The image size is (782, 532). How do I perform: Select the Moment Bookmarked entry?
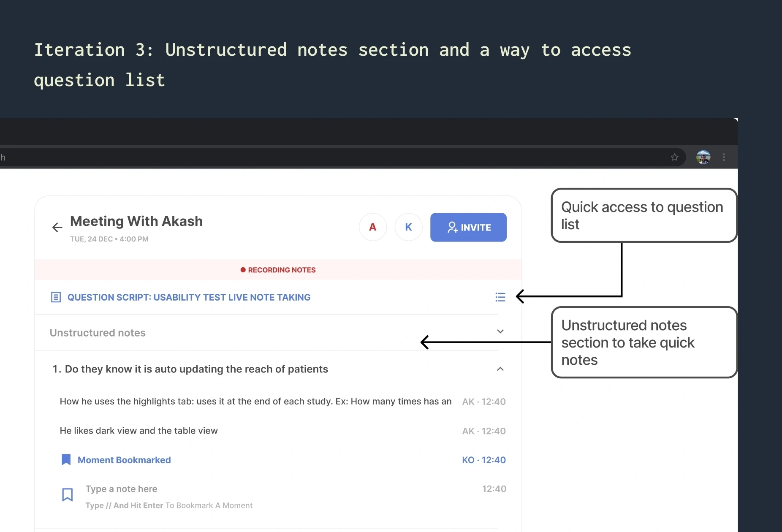(124, 460)
